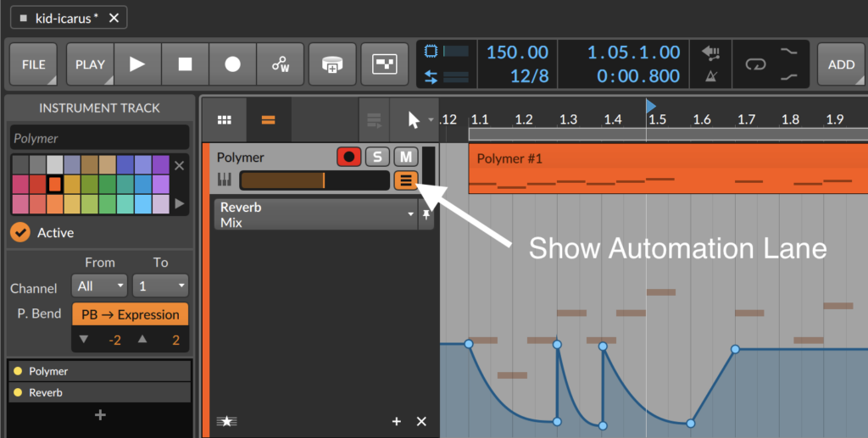The width and height of the screenshot is (868, 438).
Task: Select Polymer device in list
Action: (100, 371)
